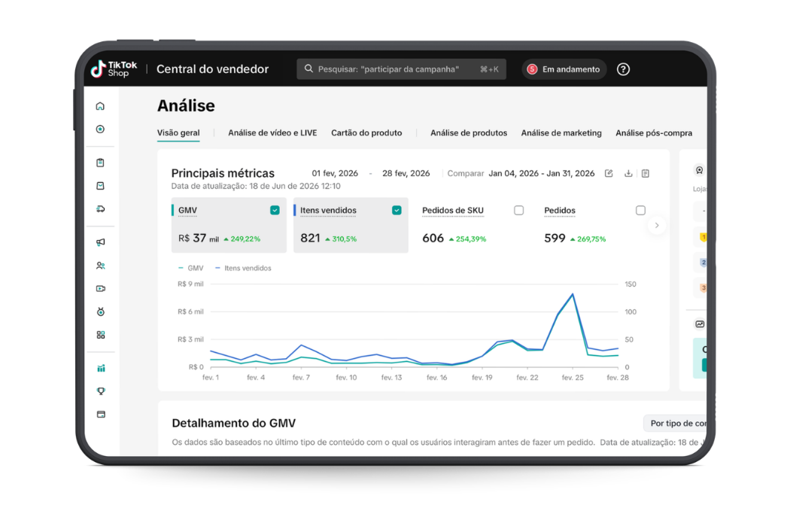Open the home icon in sidebar
The height and width of the screenshot is (532, 790).
point(100,106)
